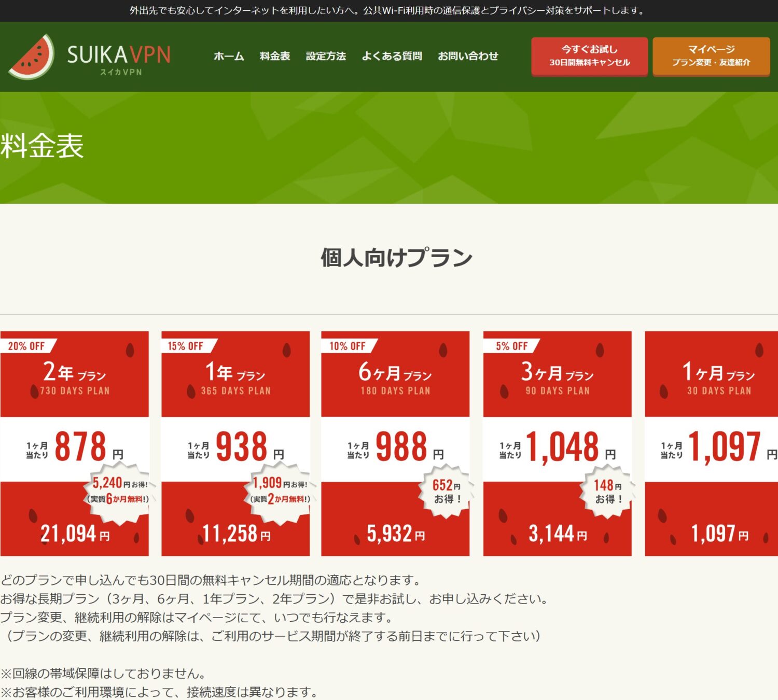
Task: Click the 3,144円 total price
Action: point(558,534)
